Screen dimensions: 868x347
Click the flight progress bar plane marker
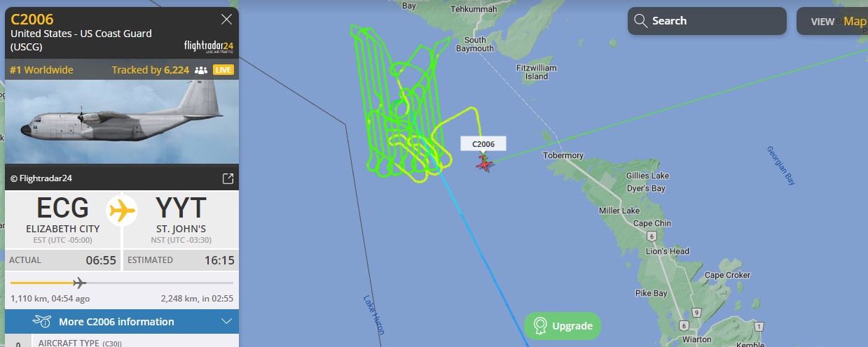point(79,283)
